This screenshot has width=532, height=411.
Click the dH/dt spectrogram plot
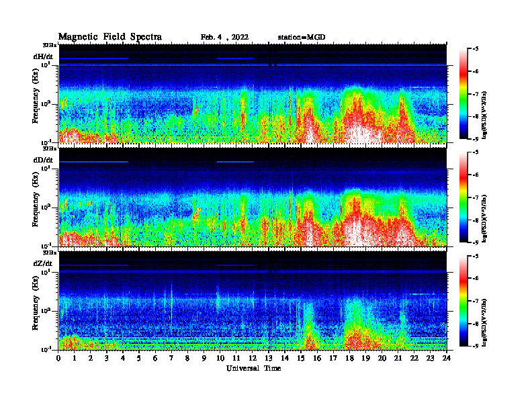[253, 93]
